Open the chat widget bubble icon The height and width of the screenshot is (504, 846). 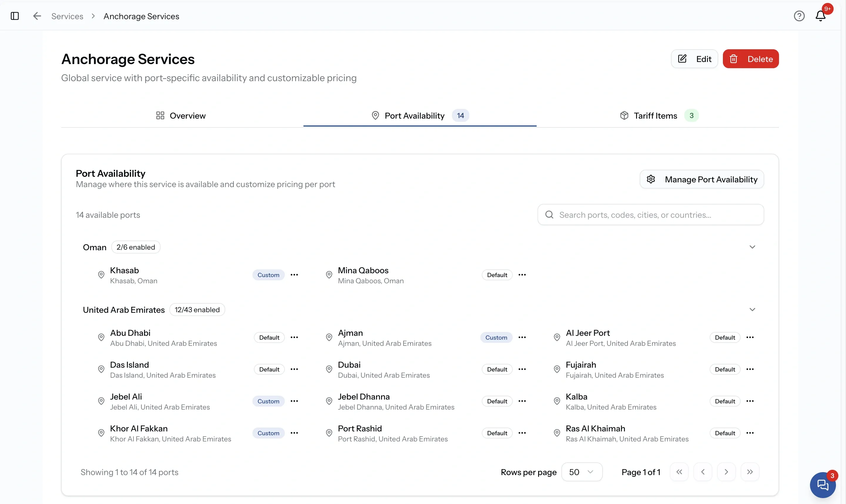point(823,485)
